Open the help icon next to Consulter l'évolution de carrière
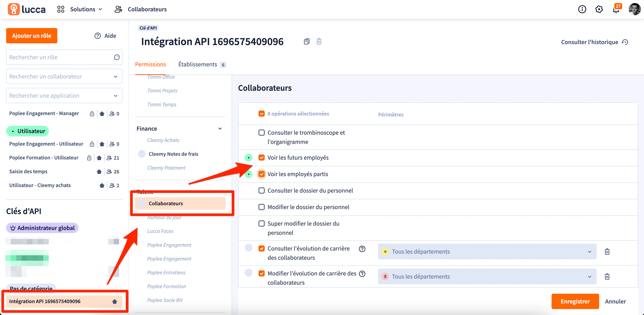Screen dimensions: 644x315 [362, 249]
